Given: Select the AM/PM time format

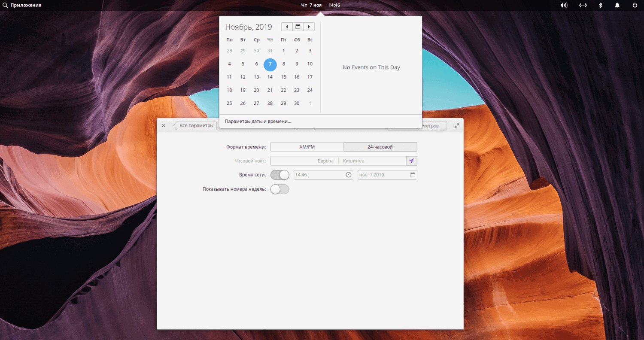Looking at the screenshot, I should 307,147.
